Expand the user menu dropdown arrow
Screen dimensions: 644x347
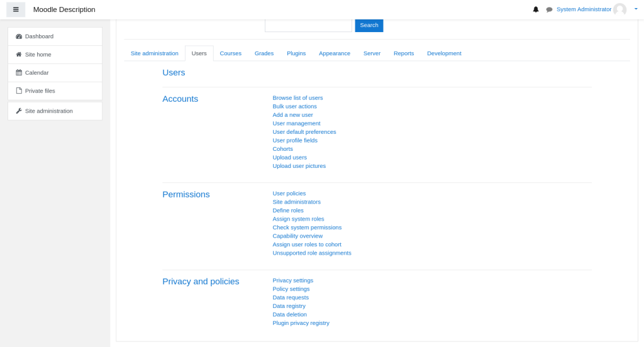coord(635,9)
